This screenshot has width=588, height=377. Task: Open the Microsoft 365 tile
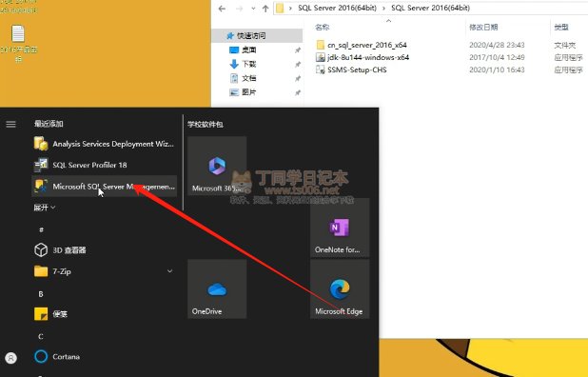tap(217, 166)
